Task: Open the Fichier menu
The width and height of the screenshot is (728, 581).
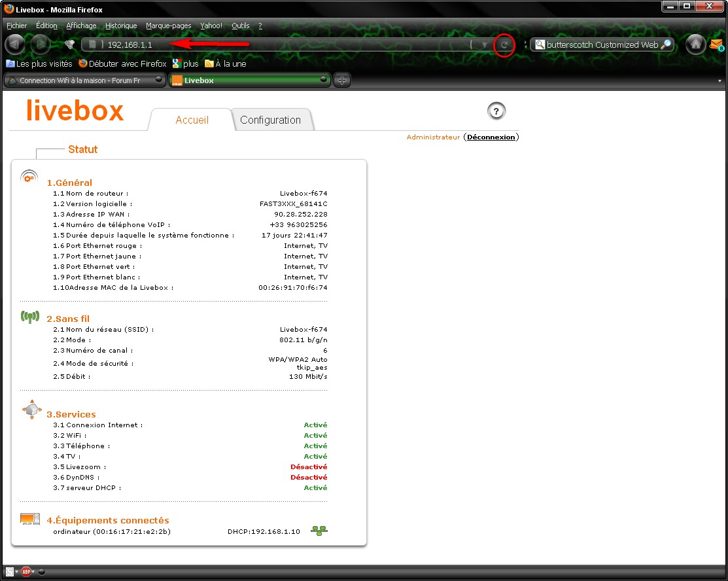Action: click(x=17, y=26)
